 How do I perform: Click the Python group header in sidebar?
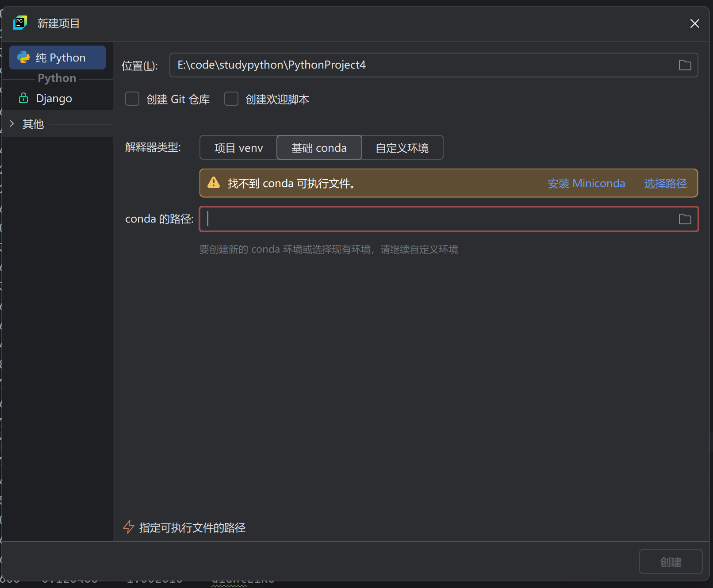(x=57, y=78)
